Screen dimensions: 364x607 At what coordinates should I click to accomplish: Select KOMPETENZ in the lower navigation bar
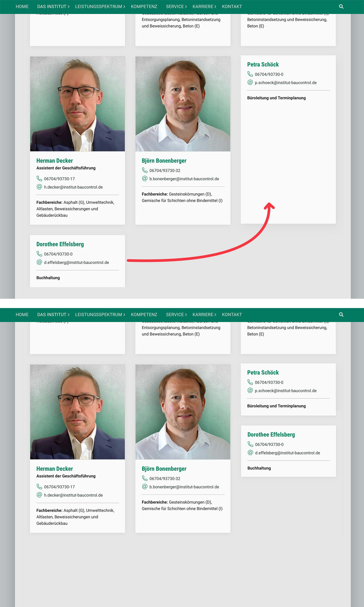pos(144,315)
